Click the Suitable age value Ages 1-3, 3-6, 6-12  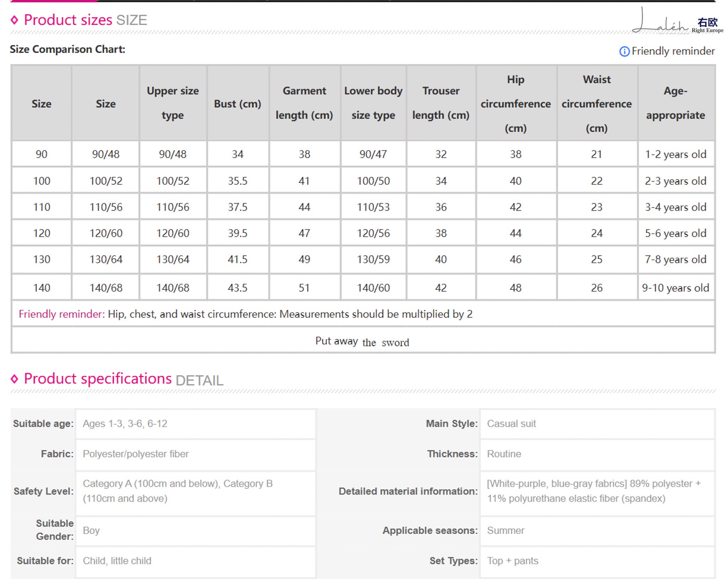point(125,423)
